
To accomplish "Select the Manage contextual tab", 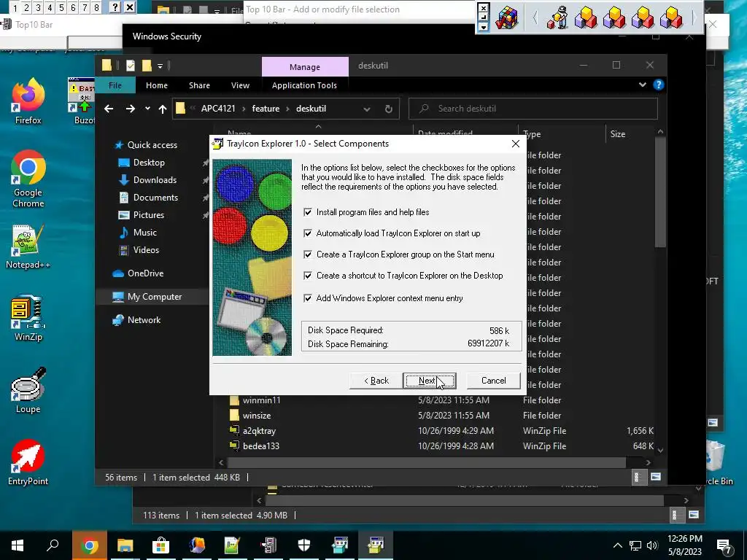I will point(305,67).
